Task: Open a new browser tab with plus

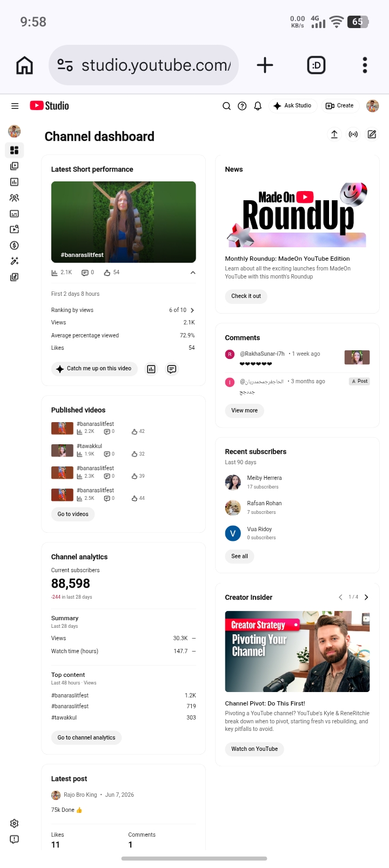Action: pyautogui.click(x=265, y=65)
